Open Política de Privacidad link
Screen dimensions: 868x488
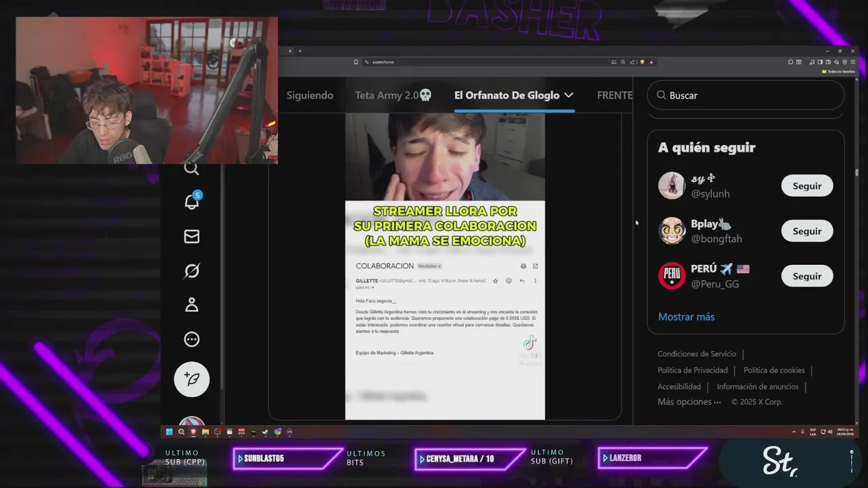coord(692,370)
